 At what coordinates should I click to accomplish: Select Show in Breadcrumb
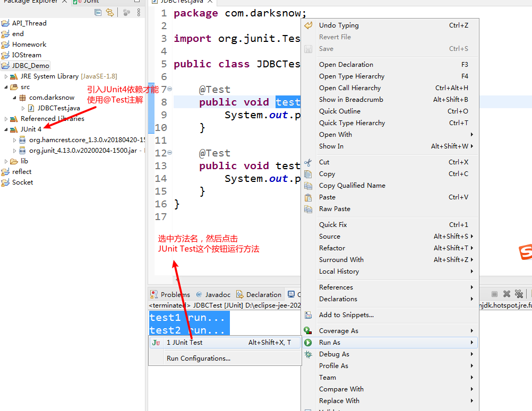(390, 100)
